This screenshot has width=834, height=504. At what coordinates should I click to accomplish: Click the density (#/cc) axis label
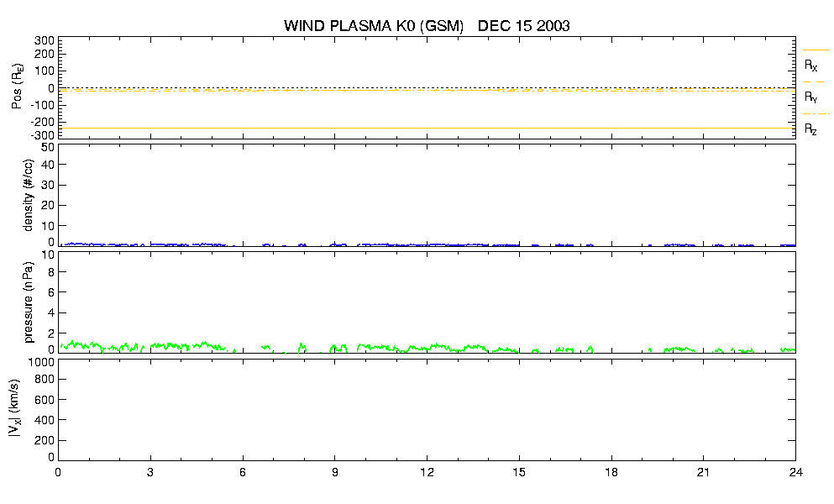[x=29, y=195]
